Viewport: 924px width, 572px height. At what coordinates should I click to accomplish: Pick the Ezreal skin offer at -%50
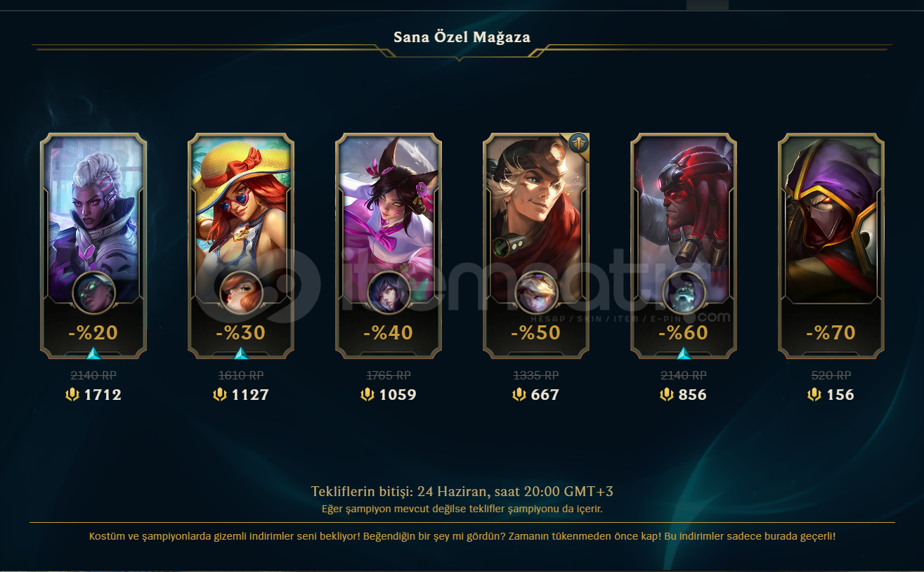pyautogui.click(x=536, y=246)
